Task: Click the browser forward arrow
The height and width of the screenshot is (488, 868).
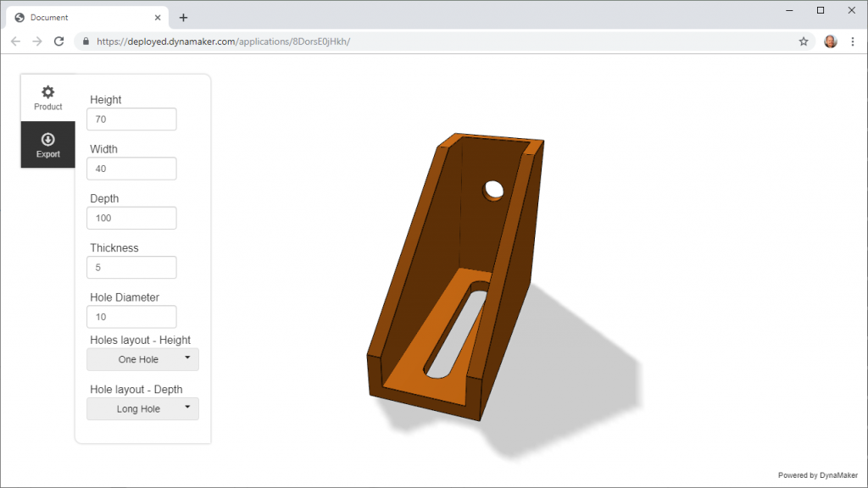Action: (x=36, y=41)
